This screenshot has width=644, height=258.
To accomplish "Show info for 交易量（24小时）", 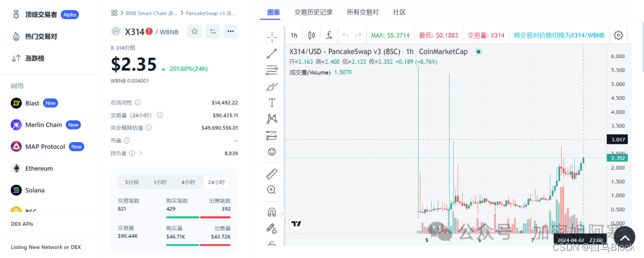I will point(160,115).
